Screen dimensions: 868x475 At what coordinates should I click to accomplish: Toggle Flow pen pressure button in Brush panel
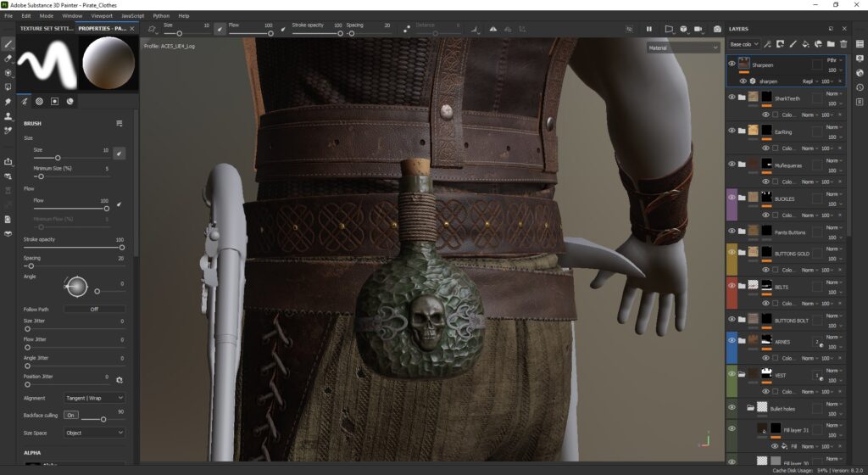pos(119,204)
